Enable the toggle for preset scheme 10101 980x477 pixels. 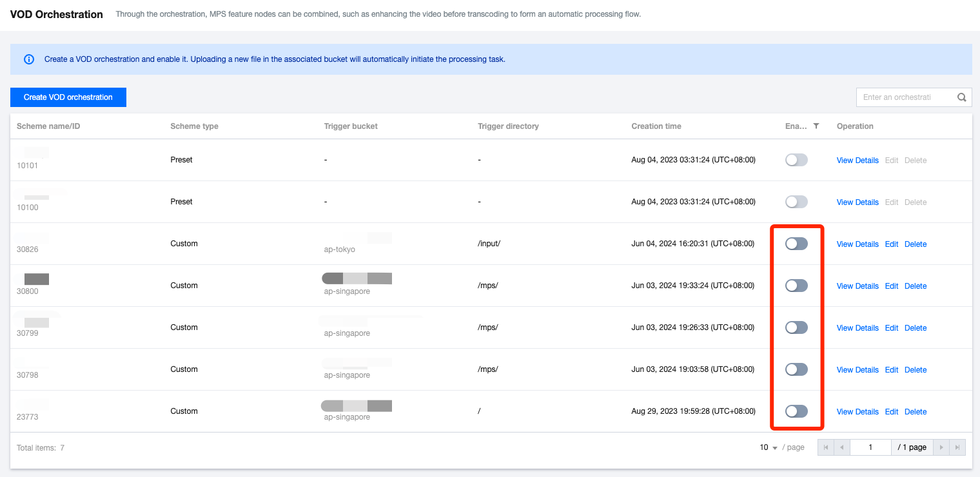coord(796,159)
